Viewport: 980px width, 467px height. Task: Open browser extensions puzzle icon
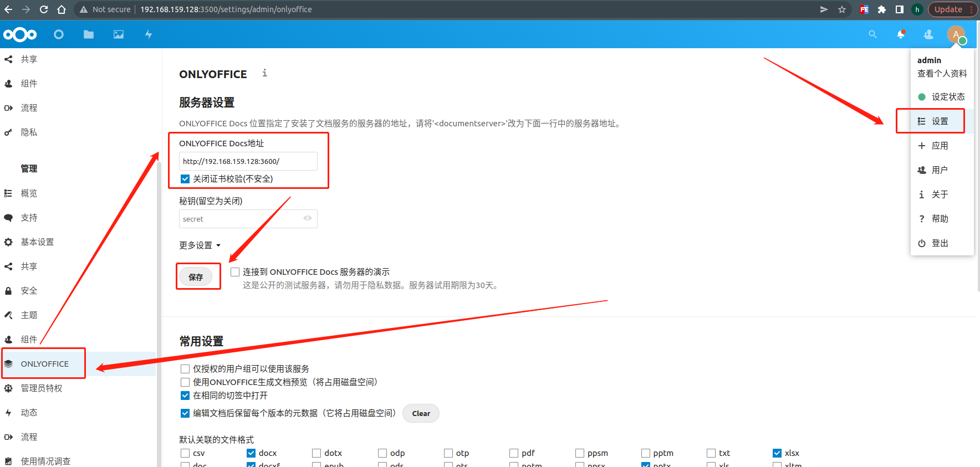882,9
